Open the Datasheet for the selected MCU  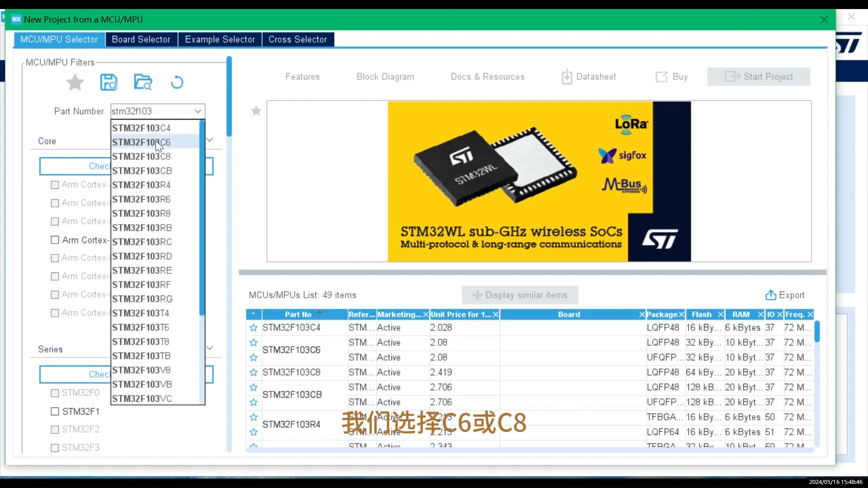click(589, 77)
